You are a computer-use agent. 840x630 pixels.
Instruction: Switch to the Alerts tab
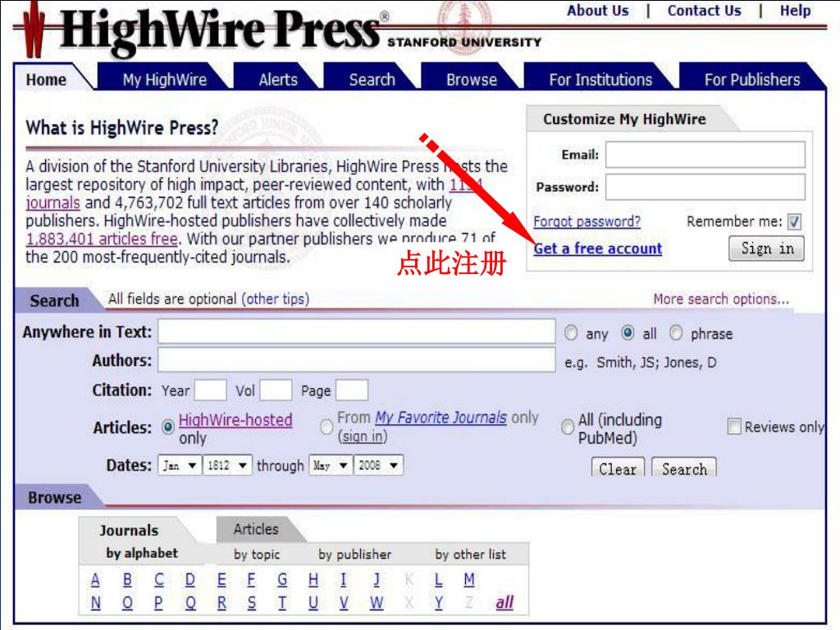pyautogui.click(x=278, y=80)
